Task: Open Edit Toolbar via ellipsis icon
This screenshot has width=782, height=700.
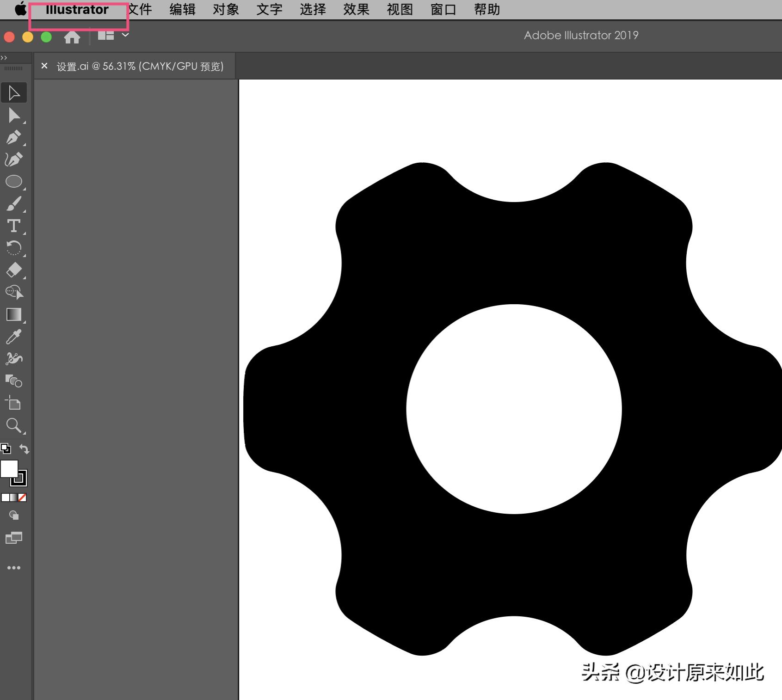Action: click(x=14, y=567)
